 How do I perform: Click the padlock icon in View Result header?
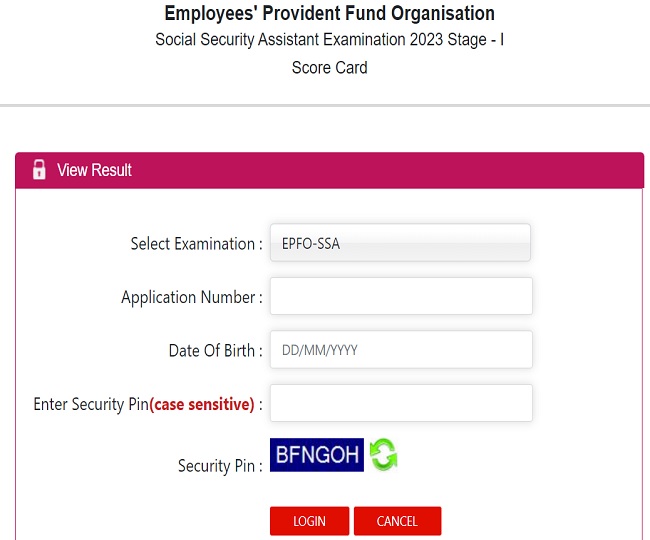coord(39,170)
